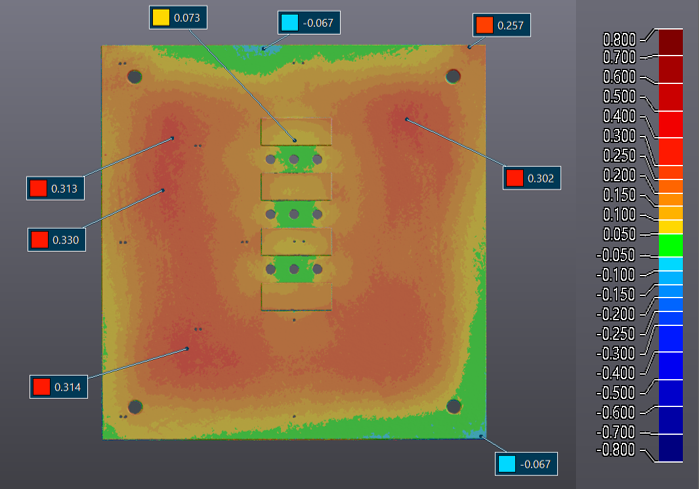Click the -0.700 value on the scale

616,432
